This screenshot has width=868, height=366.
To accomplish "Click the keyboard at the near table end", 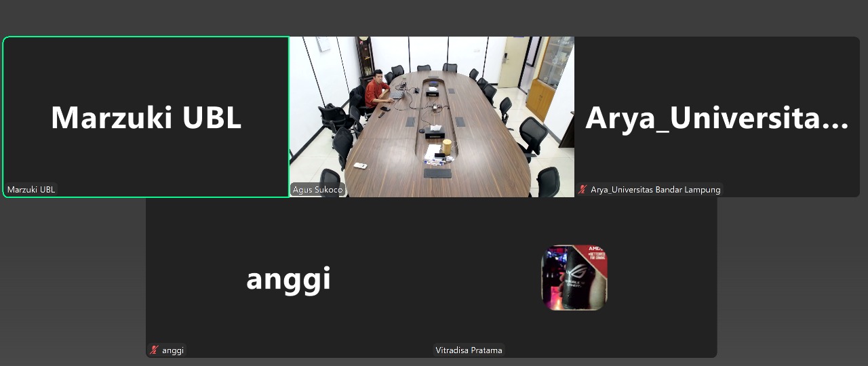I will 437,173.
